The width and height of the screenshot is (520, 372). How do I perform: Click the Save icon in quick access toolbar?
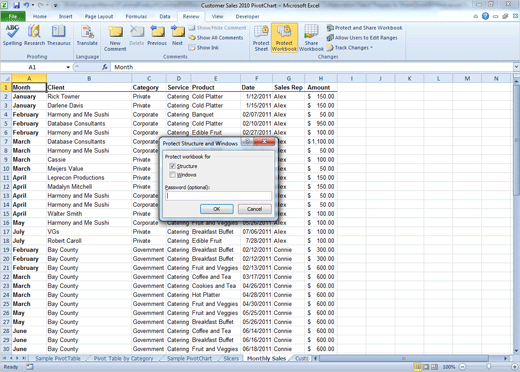16,5
